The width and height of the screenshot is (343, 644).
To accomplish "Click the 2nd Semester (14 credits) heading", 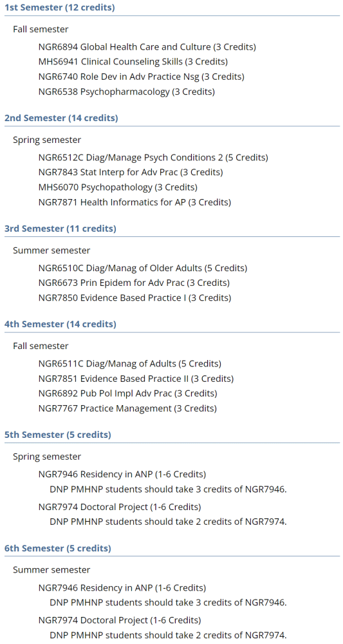I will coord(61,118).
